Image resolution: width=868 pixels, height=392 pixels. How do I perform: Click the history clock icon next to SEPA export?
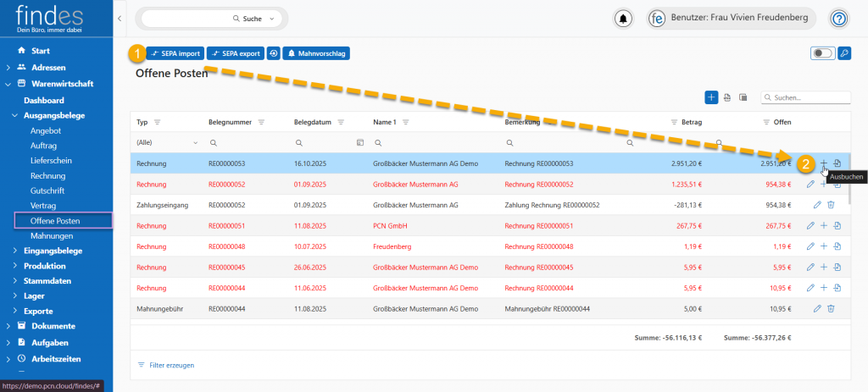click(x=273, y=53)
